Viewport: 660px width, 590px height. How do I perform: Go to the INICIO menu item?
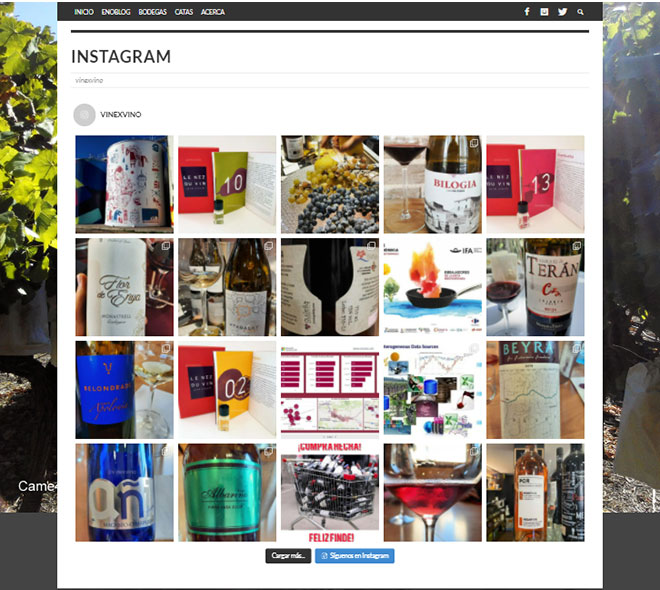(x=84, y=12)
